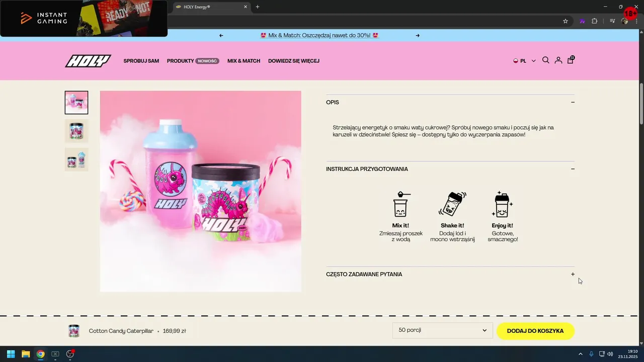Viewport: 644px width, 362px height.
Task: Show previous promo banner with left arrow
Action: (221, 36)
